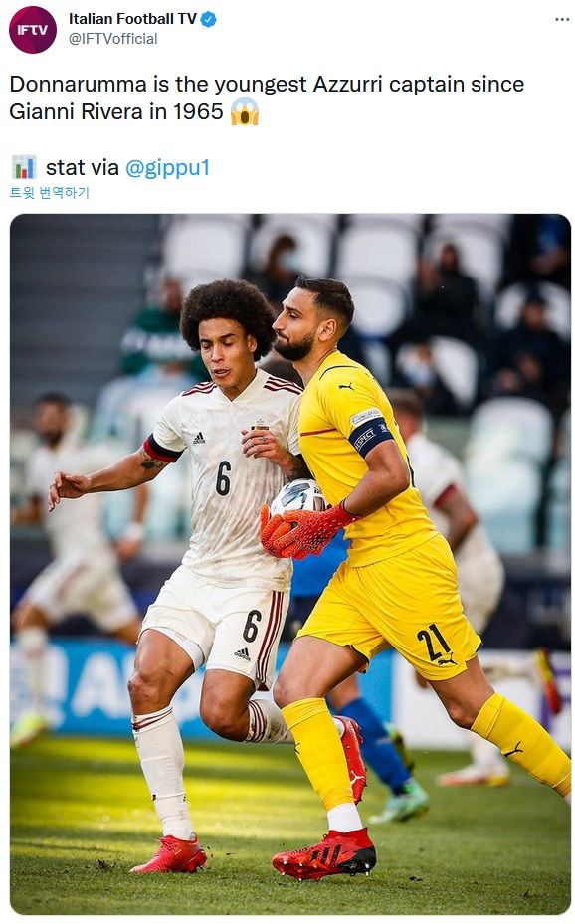Click the blue verified badge
575x924 pixels.
pos(209,20)
